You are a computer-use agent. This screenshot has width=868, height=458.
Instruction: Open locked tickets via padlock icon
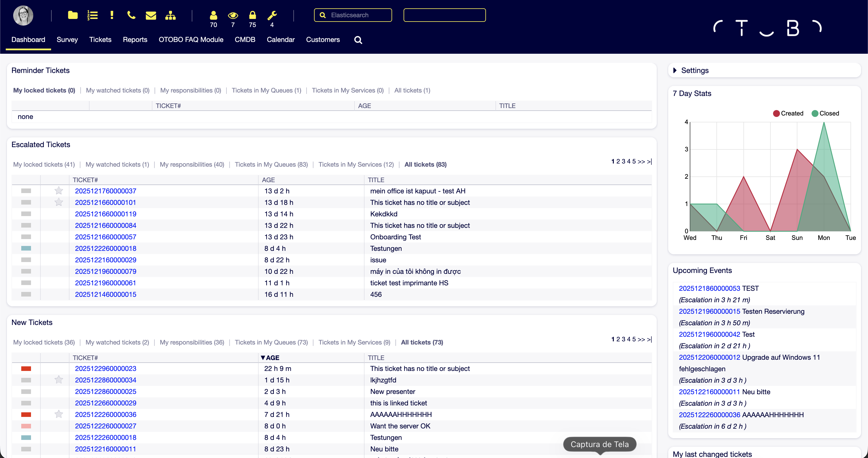click(x=252, y=15)
